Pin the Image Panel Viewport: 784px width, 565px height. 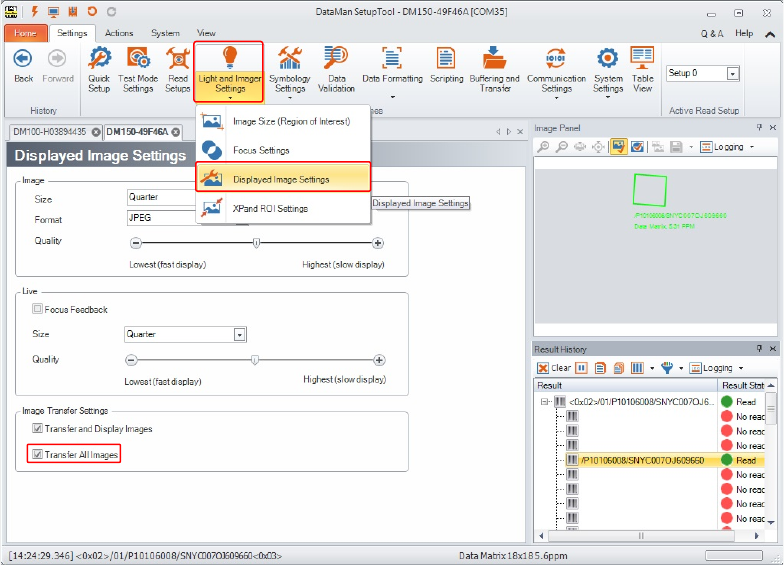click(759, 128)
